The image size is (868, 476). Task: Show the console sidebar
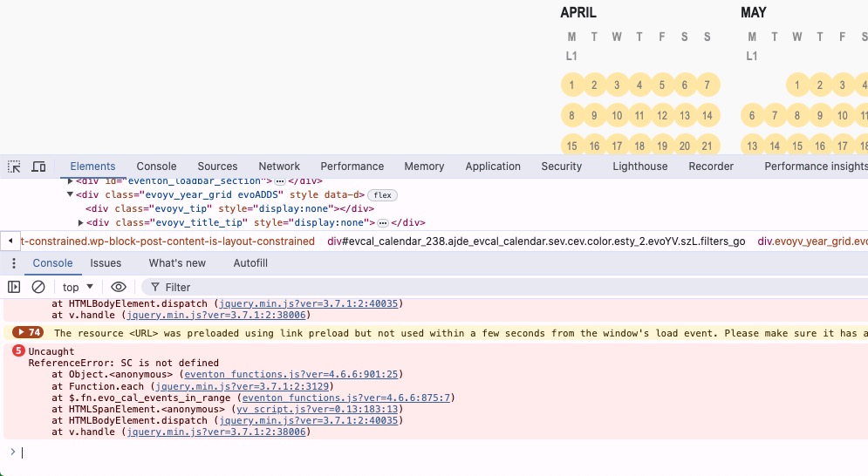14,288
